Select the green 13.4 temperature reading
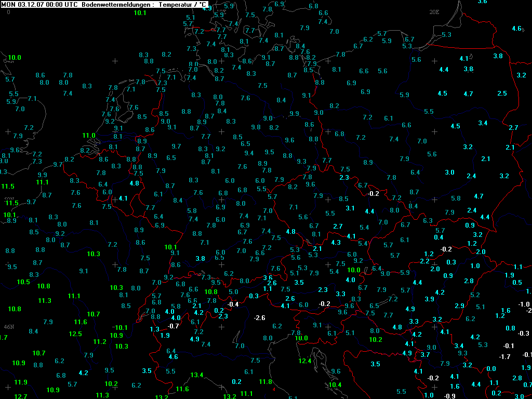The image size is (532, 399). (197, 375)
